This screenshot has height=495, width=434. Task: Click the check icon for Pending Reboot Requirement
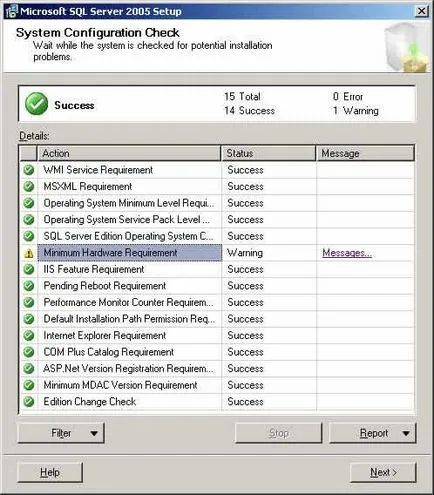pyautogui.click(x=29, y=286)
